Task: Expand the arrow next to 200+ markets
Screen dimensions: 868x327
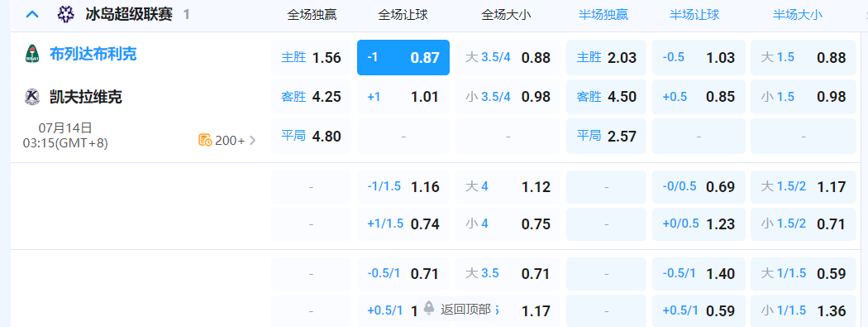Action: (x=252, y=140)
